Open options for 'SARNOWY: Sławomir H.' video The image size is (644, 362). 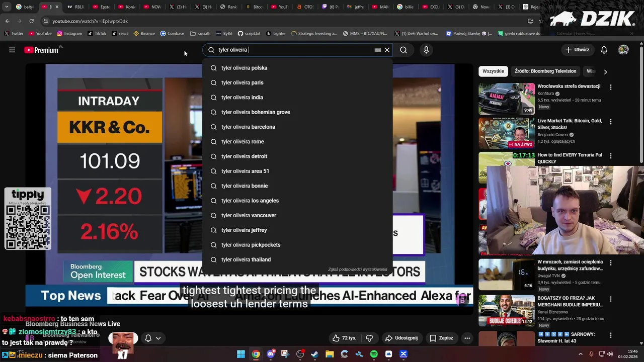[611, 335]
